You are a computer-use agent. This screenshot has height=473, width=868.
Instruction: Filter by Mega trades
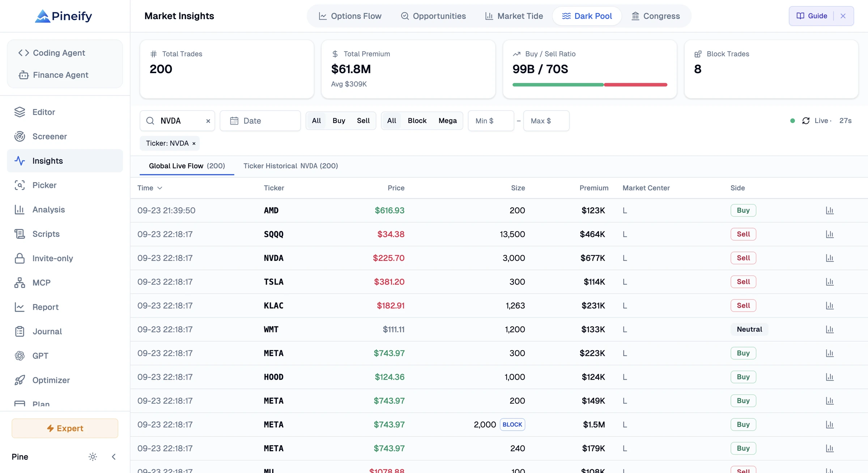pos(448,121)
